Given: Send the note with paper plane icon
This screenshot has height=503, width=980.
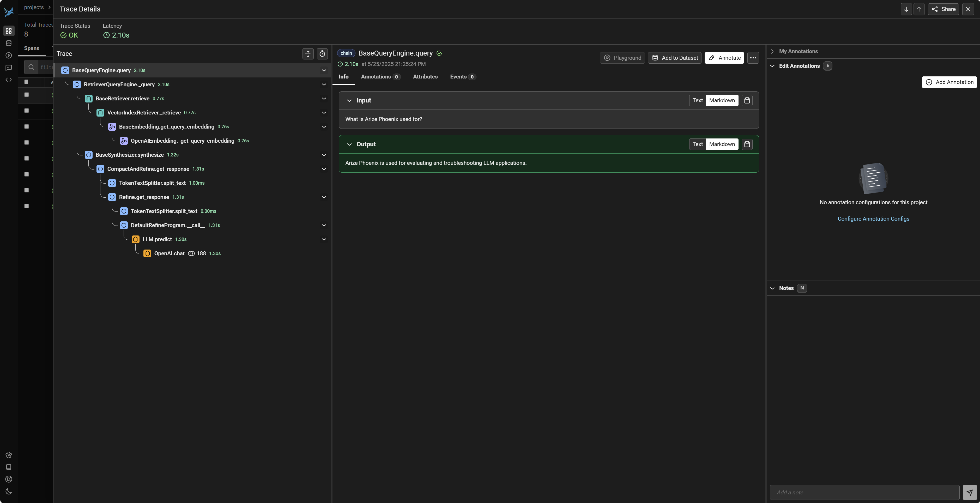Looking at the screenshot, I should pos(969,492).
